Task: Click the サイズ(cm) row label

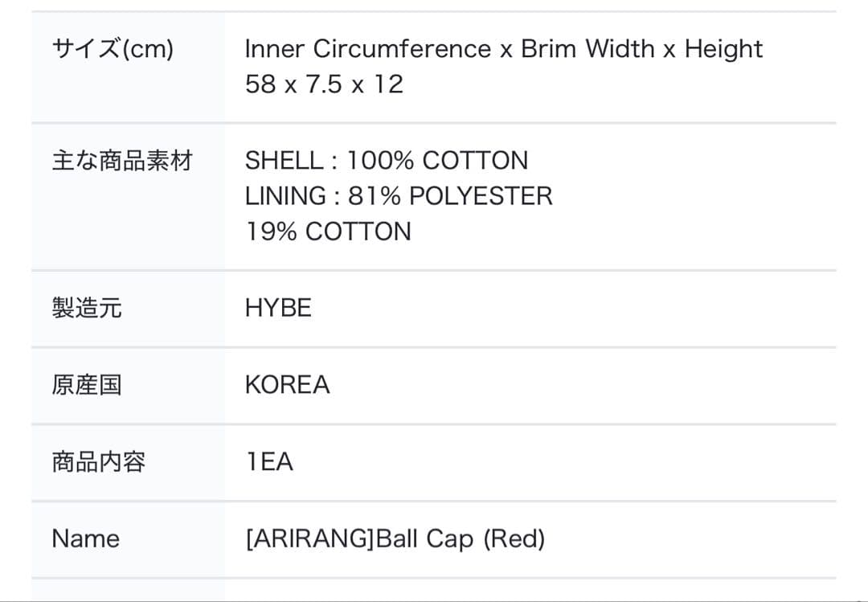Action: [x=113, y=49]
